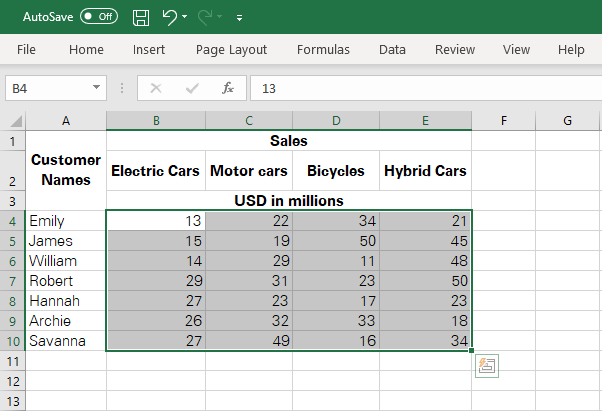The height and width of the screenshot is (411, 602).
Task: Click the Help tab
Action: coord(571,50)
